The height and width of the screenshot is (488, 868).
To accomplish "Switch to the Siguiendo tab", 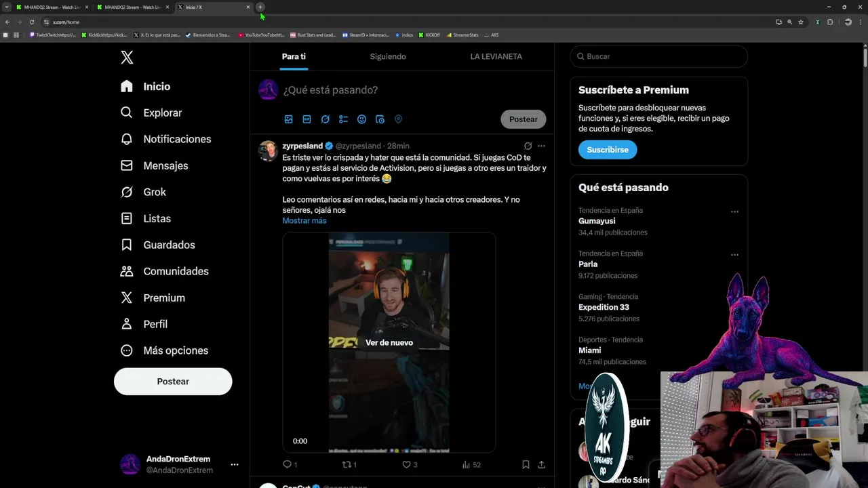I will (x=388, y=56).
